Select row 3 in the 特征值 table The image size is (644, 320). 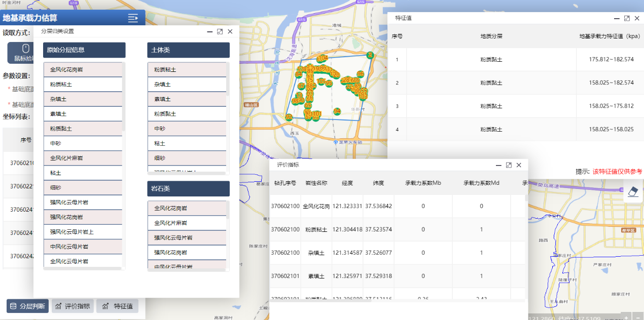[x=515, y=106]
